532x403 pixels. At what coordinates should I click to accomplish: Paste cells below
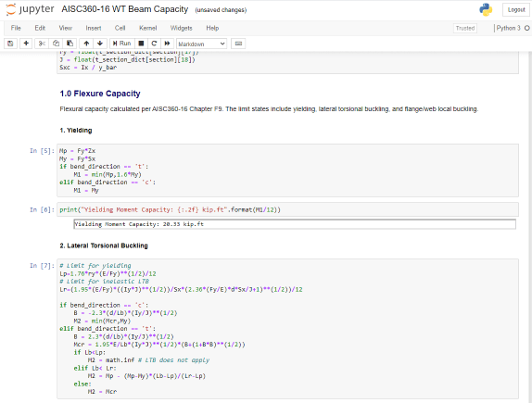(70, 44)
